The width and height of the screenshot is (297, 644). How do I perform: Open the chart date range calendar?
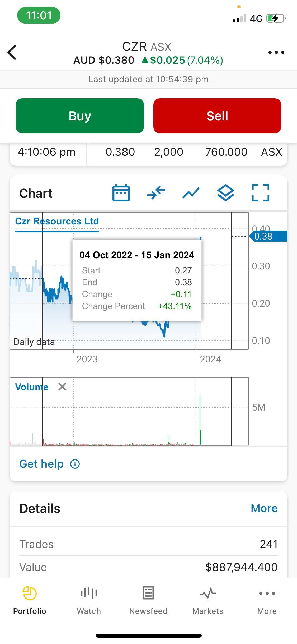(121, 193)
